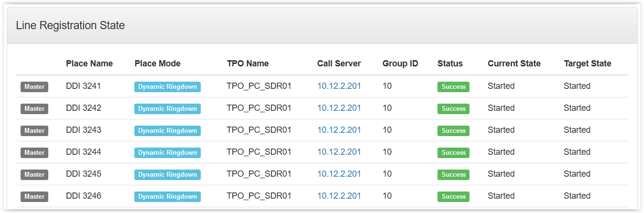Click the Master badge in DDI 3246 row
The width and height of the screenshot is (644, 213).
(x=34, y=197)
